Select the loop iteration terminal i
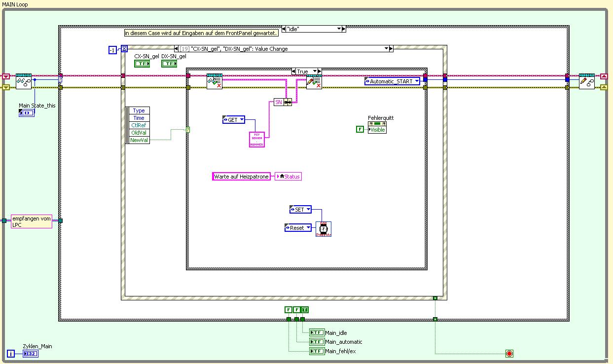613x364 pixels. [11, 353]
